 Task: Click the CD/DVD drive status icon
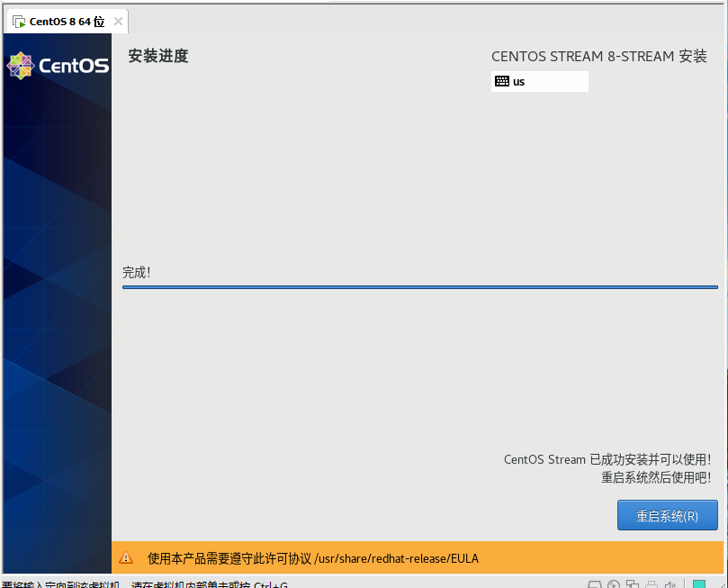point(614,585)
